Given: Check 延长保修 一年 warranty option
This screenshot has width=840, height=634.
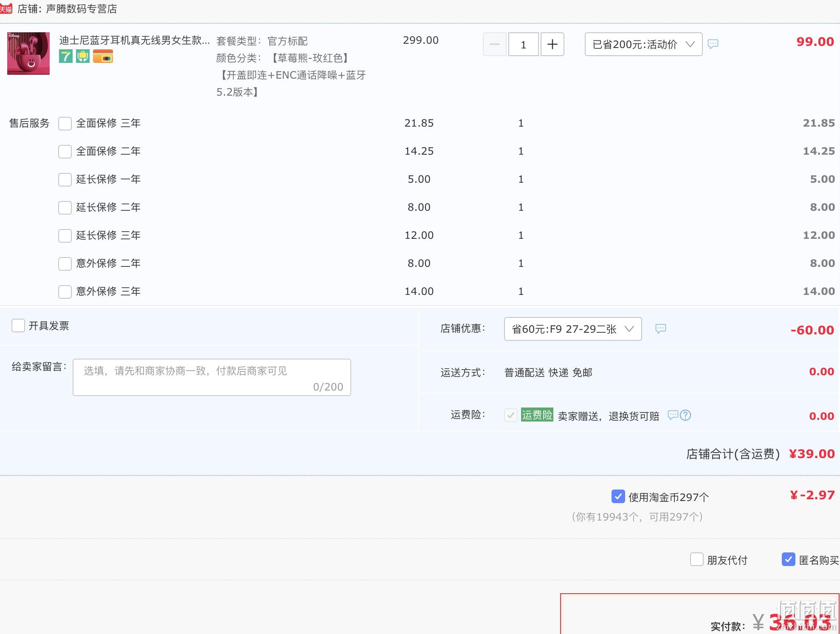Looking at the screenshot, I should click(x=65, y=180).
